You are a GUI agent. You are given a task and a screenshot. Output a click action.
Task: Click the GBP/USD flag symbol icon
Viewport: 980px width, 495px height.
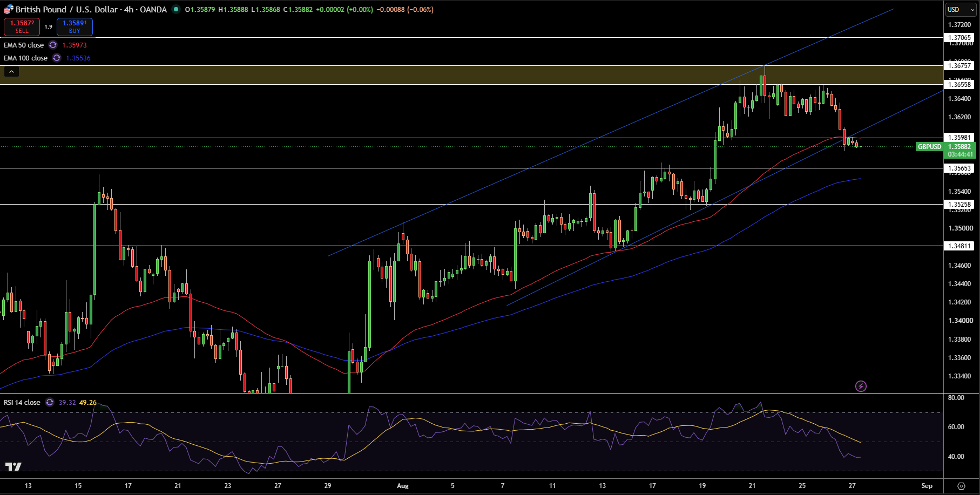point(8,10)
